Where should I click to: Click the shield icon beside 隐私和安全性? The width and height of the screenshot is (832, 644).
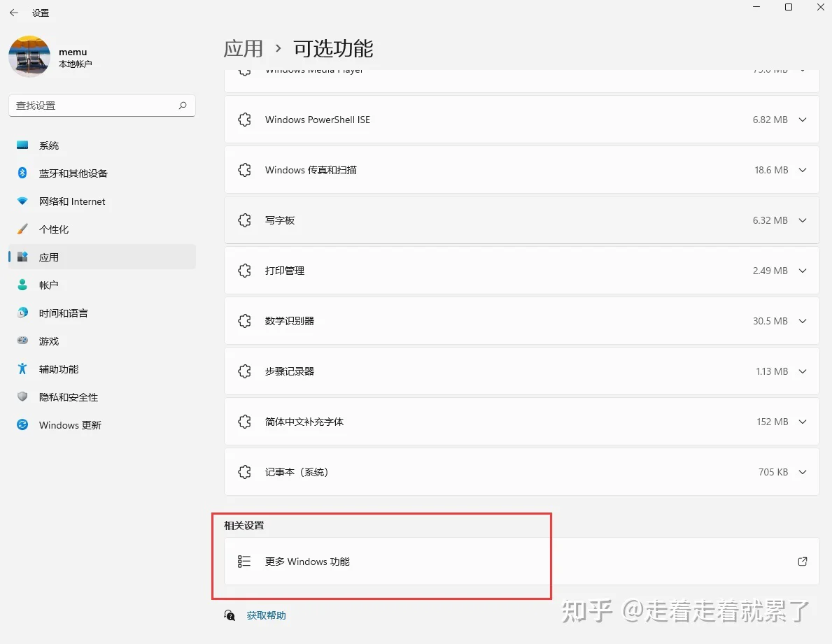tap(22, 396)
